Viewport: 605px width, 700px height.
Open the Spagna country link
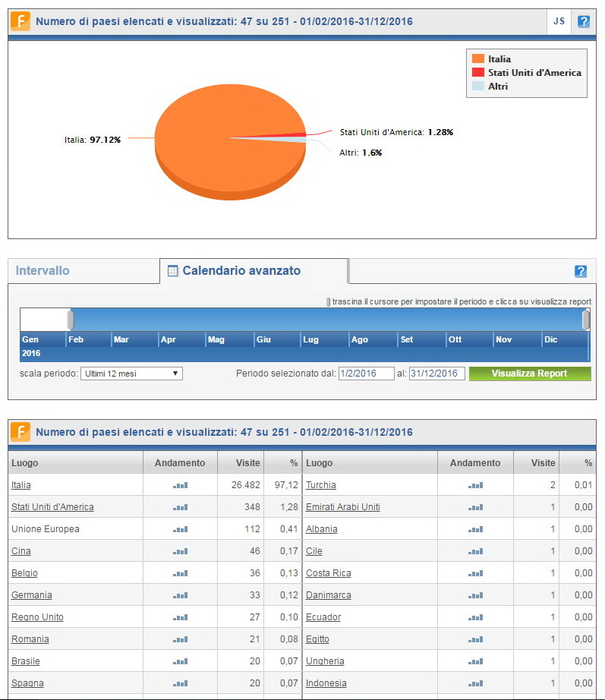(x=27, y=683)
